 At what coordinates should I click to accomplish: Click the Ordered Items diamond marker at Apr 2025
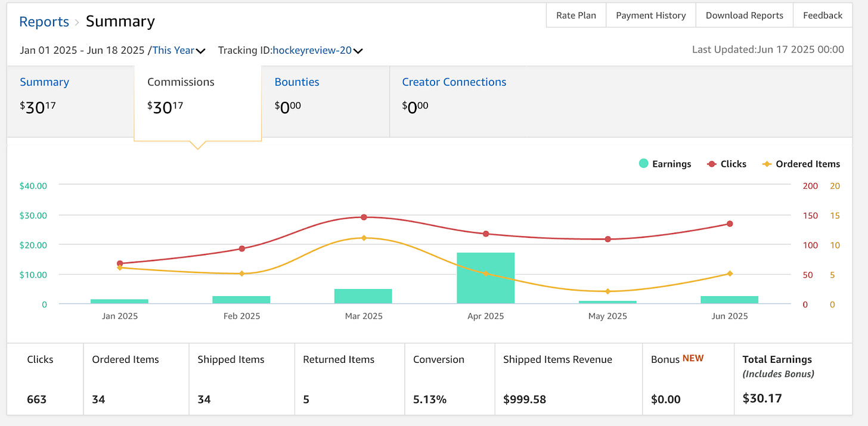485,274
